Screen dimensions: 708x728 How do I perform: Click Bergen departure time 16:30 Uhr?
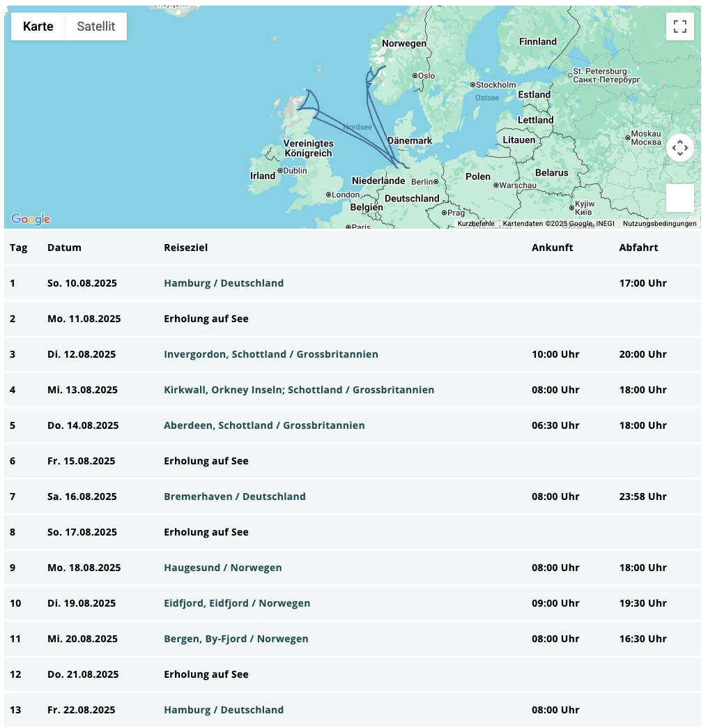642,639
